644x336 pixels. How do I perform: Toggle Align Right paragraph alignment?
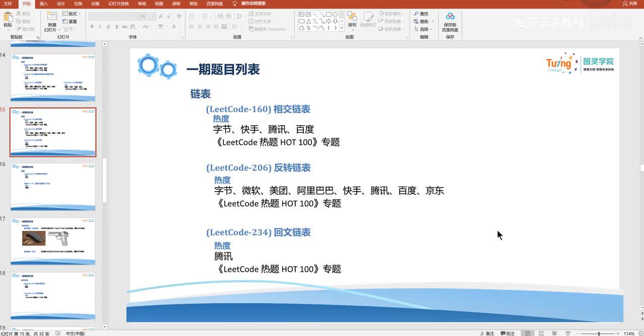click(208, 27)
